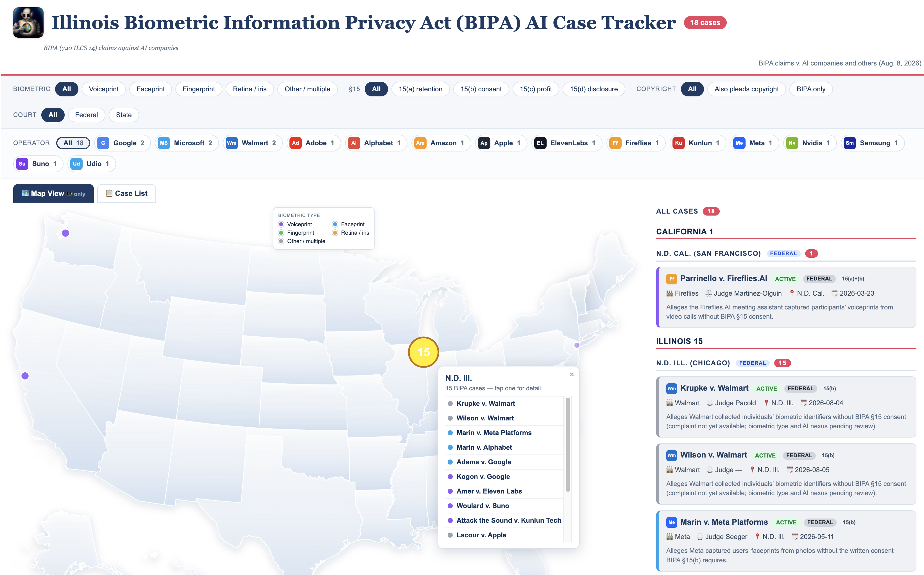924x575 pixels.
Task: Click the purple marker in Washington state
Action: 65,233
